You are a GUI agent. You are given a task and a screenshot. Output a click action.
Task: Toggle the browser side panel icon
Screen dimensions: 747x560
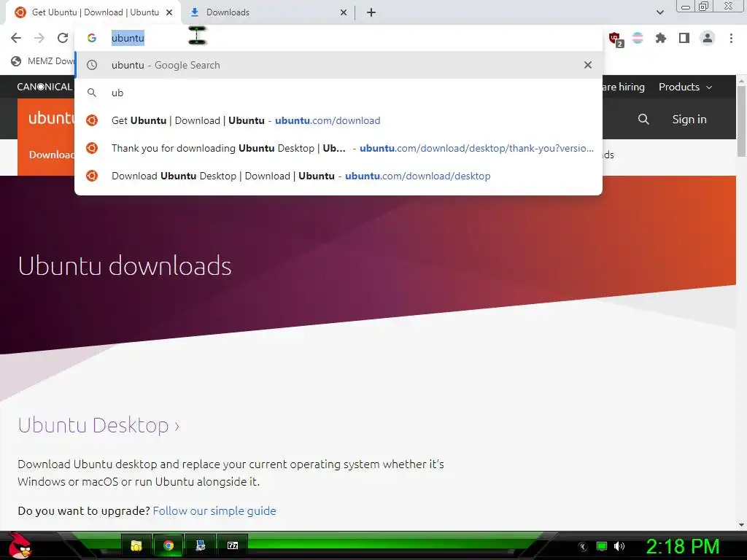(x=684, y=38)
